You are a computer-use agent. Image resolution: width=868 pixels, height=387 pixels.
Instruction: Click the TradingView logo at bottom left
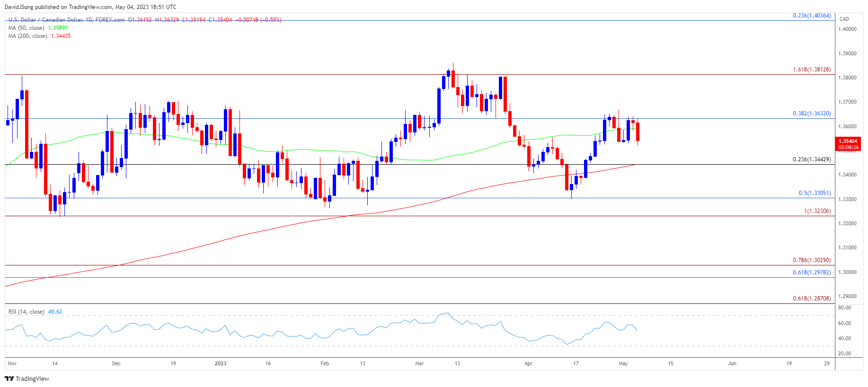tap(27, 378)
